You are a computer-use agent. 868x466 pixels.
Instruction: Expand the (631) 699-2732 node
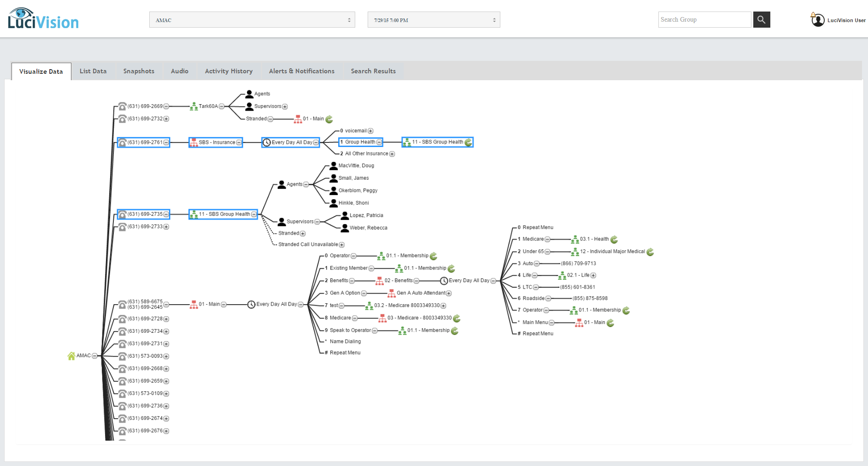166,119
